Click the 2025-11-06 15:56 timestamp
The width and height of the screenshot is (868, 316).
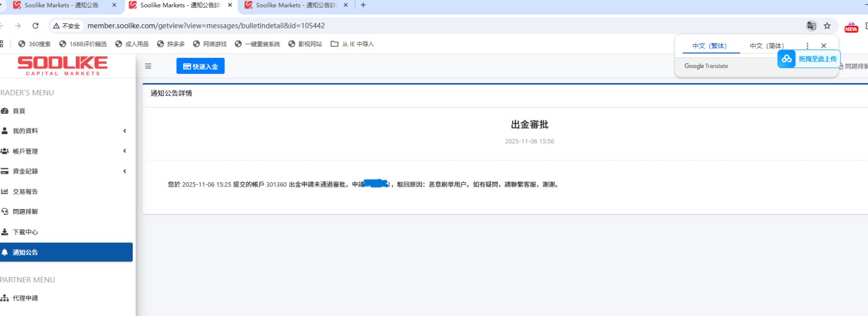[x=529, y=142]
